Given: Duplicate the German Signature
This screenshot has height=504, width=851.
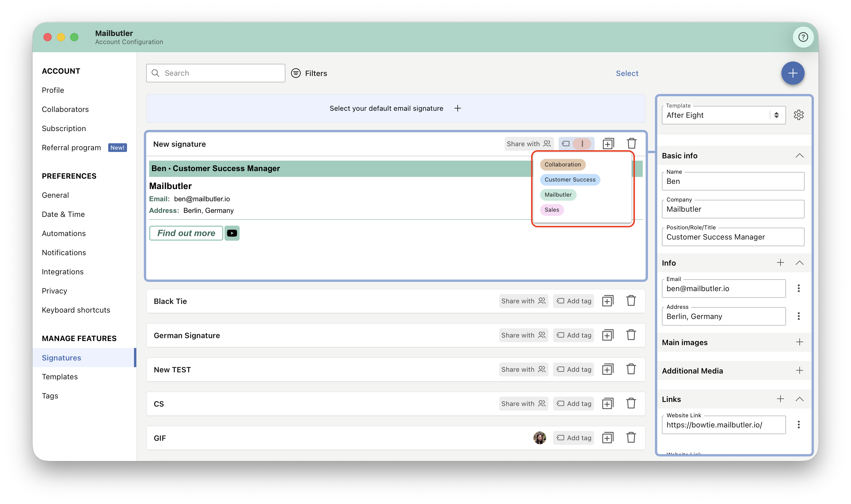Looking at the screenshot, I should tap(608, 335).
